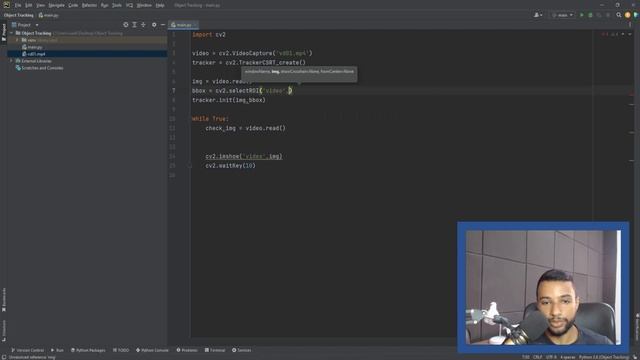Click the Expand All icon in Project panel
Viewport: 640px width, 360px height.
tap(134, 25)
